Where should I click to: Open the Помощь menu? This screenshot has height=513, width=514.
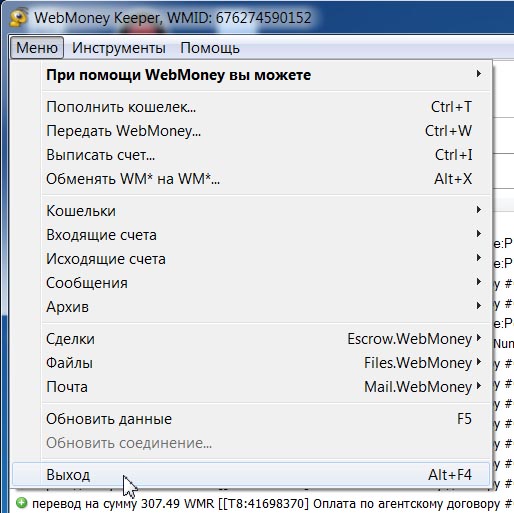210,48
